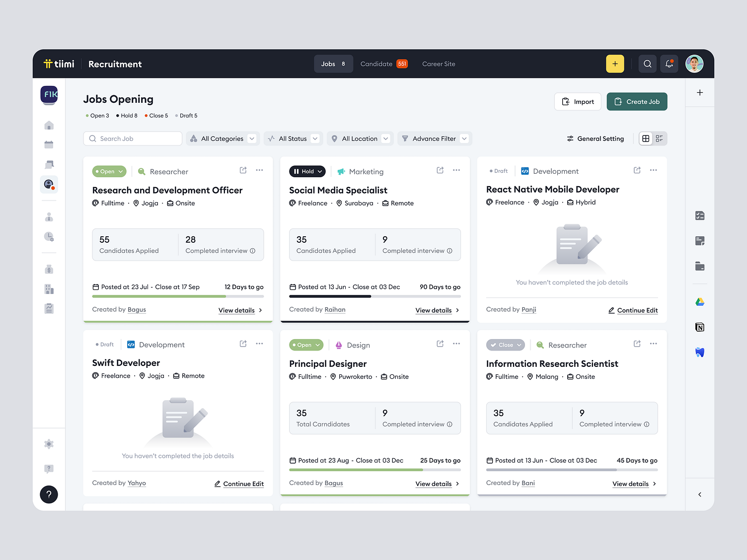Click the Create Job button
This screenshot has width=747, height=560.
(637, 101)
